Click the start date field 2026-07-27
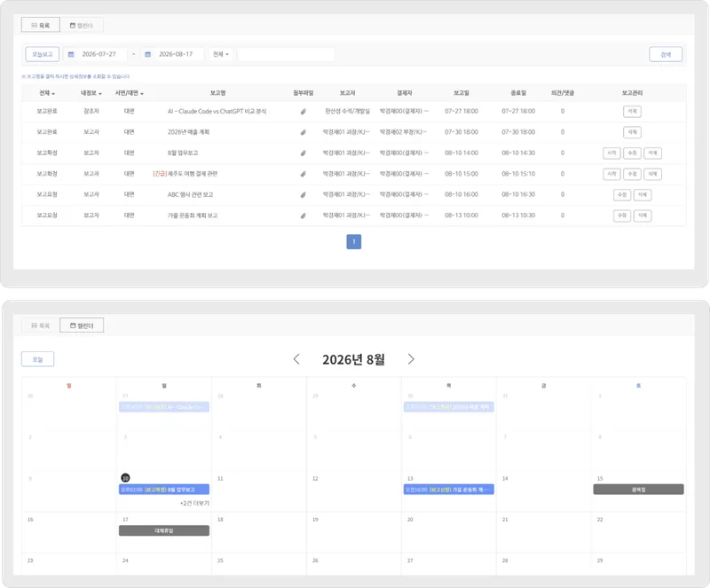 [x=99, y=54]
